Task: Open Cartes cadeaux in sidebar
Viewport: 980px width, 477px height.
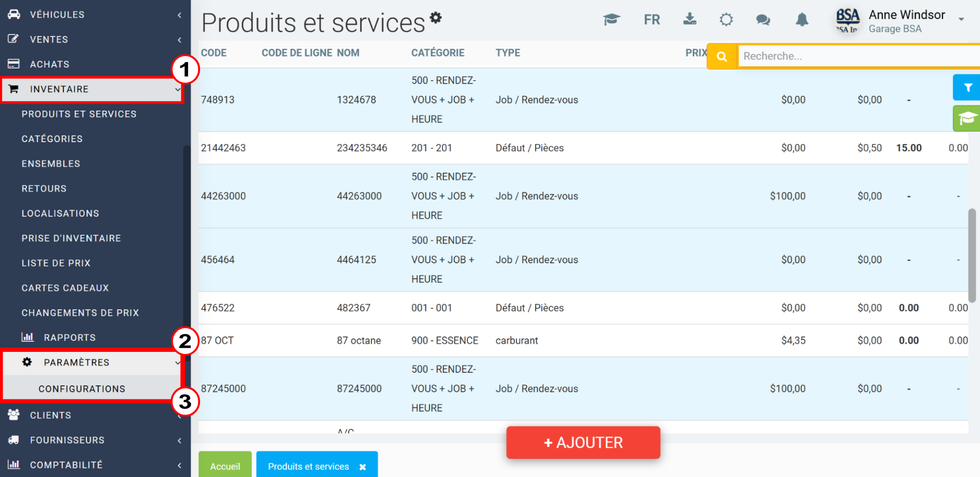Action: point(65,288)
